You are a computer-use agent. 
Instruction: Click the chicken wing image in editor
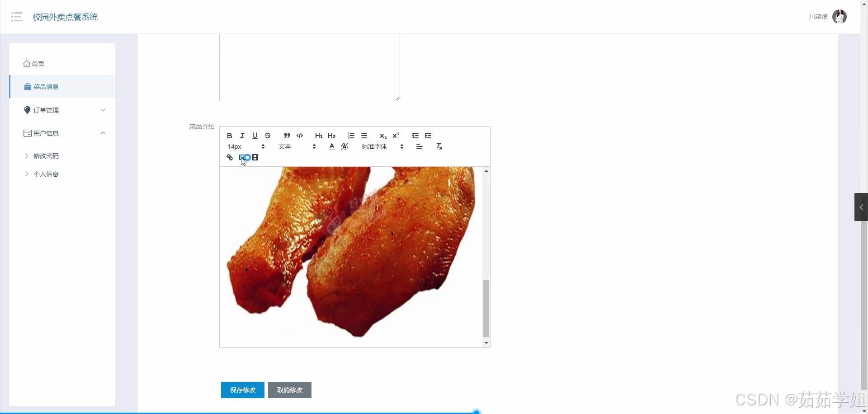(351, 251)
